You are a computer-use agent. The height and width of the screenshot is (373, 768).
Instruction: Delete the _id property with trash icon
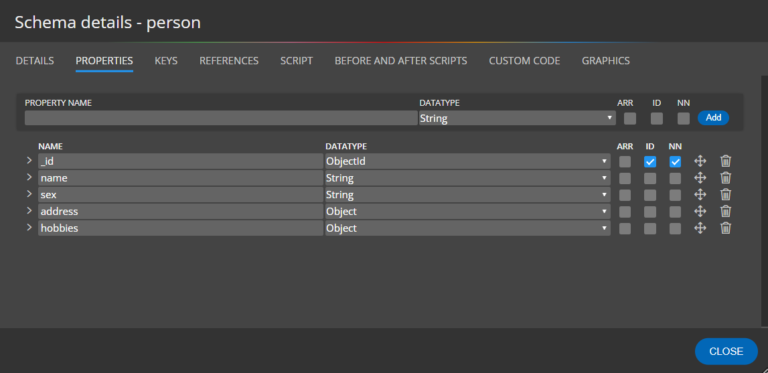[725, 161]
